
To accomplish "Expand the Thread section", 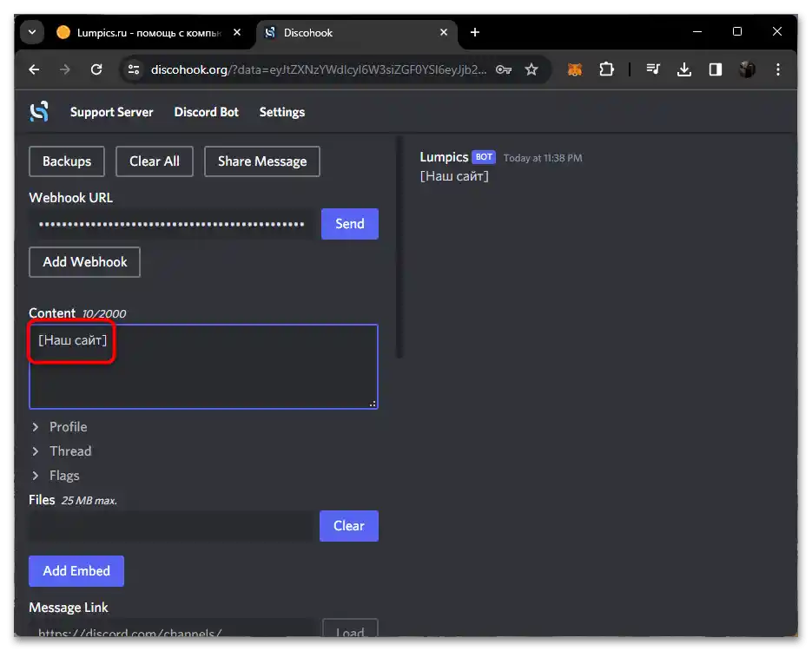I will click(62, 451).
